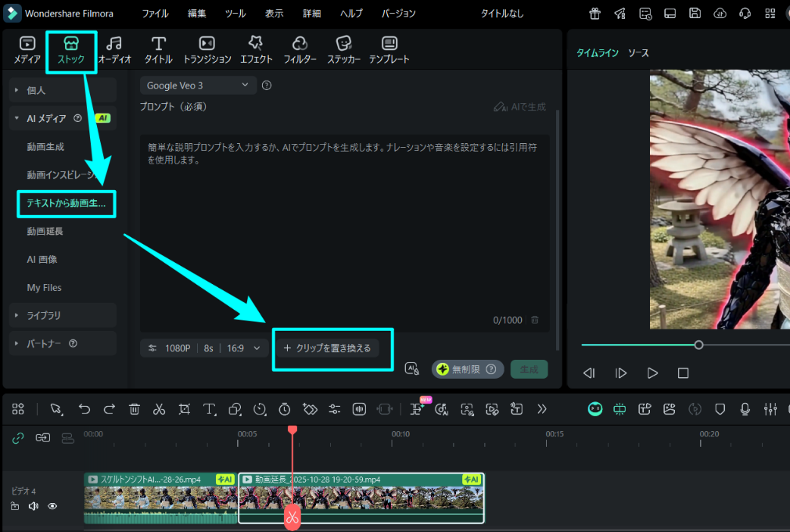Open the 1080P 8s 16:9 settings dropdown
This screenshot has height=532, width=790.
204,348
